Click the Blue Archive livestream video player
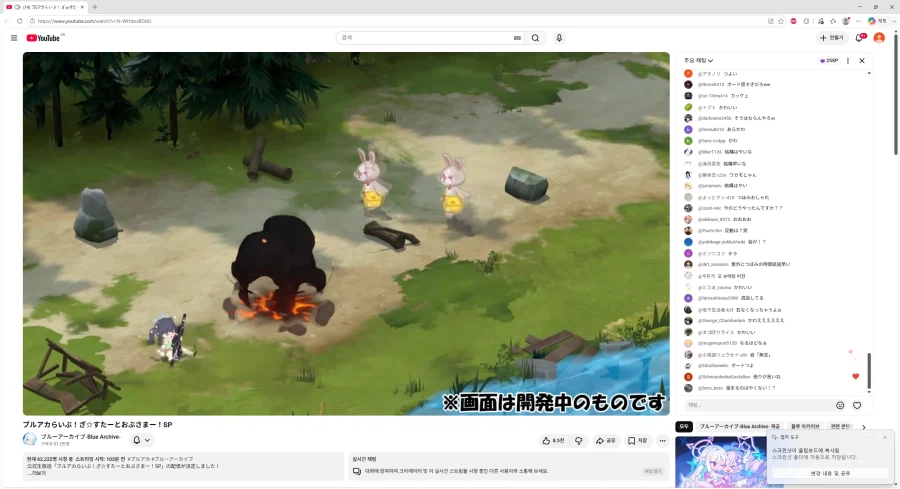Image resolution: width=900 pixels, height=489 pixels. (346, 234)
